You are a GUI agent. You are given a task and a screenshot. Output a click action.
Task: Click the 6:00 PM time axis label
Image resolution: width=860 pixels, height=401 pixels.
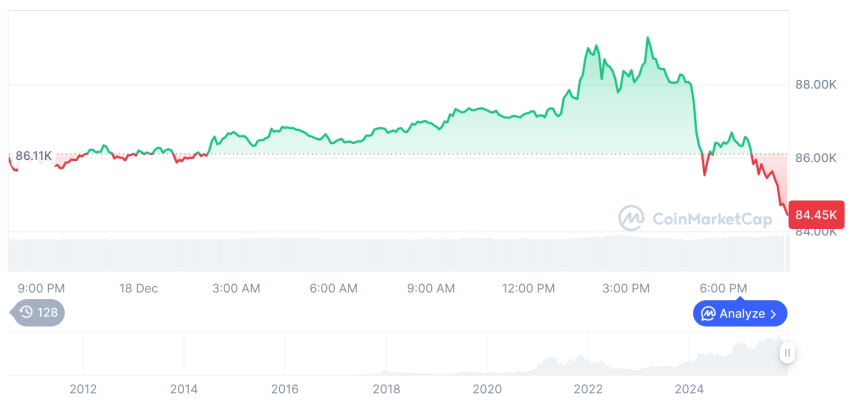(723, 288)
